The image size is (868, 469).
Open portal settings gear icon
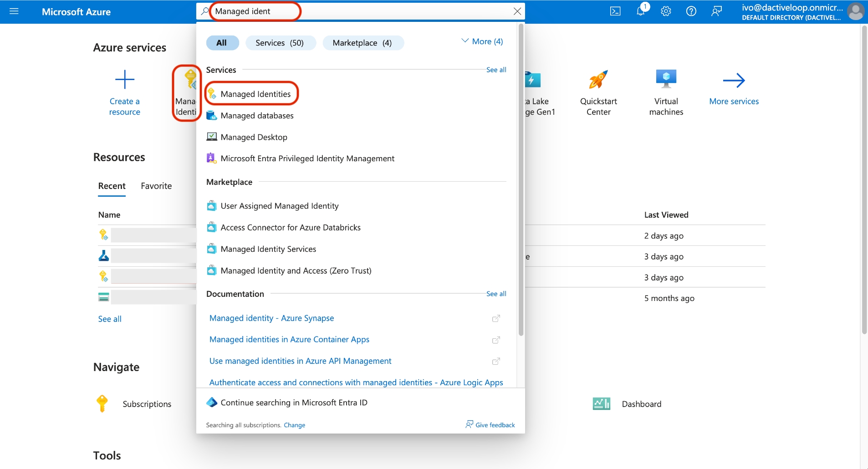(666, 11)
